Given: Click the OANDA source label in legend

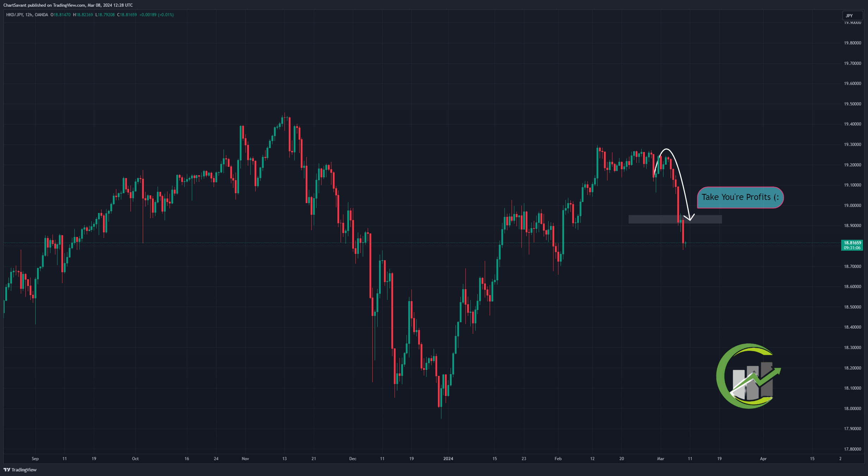Looking at the screenshot, I should 42,15.
